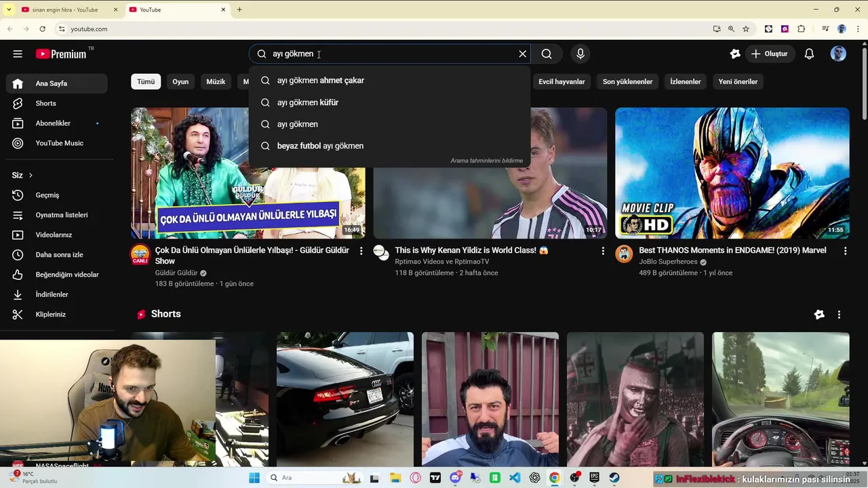Select the Müzik filter chip
This screenshot has height=488, width=868.
[216, 81]
